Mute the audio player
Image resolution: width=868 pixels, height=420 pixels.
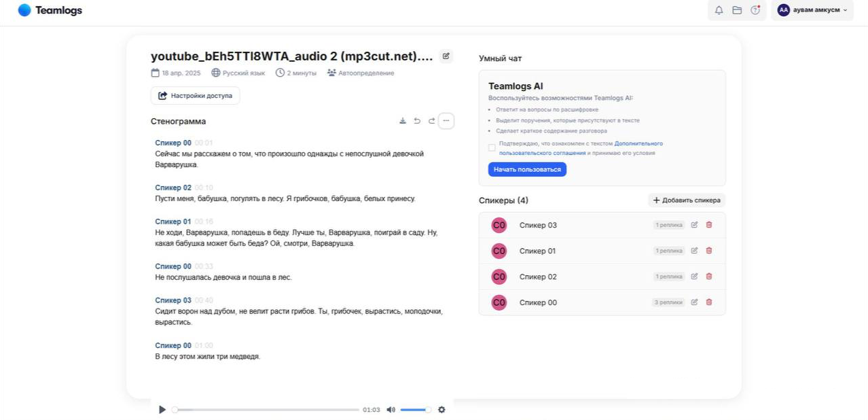tap(391, 410)
